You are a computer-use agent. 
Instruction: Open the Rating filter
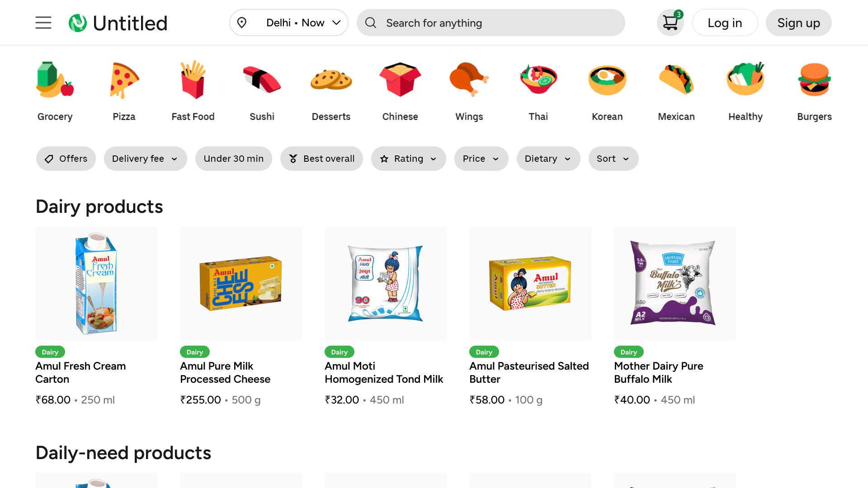point(408,159)
